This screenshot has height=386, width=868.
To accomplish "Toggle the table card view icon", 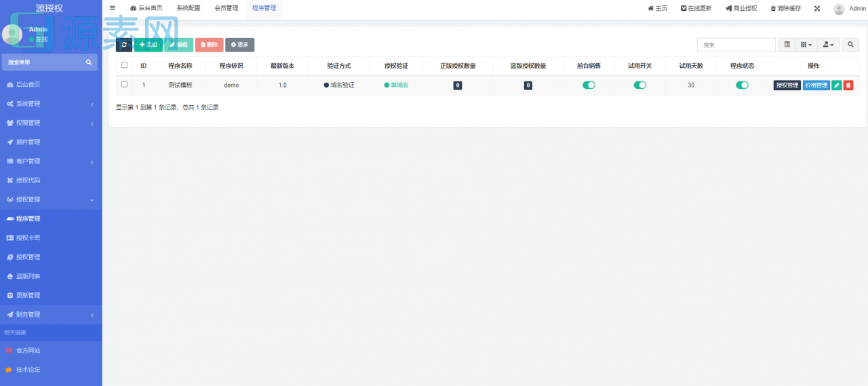I will click(x=787, y=45).
